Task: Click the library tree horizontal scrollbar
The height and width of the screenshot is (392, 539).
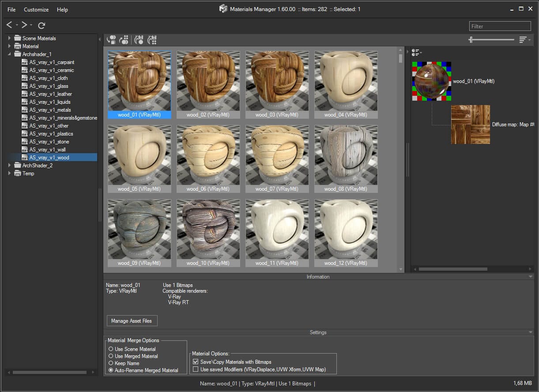Action: point(49,372)
